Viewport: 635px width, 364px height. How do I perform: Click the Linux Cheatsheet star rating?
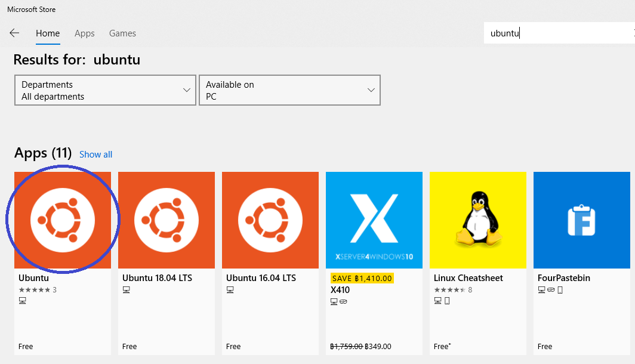point(449,290)
